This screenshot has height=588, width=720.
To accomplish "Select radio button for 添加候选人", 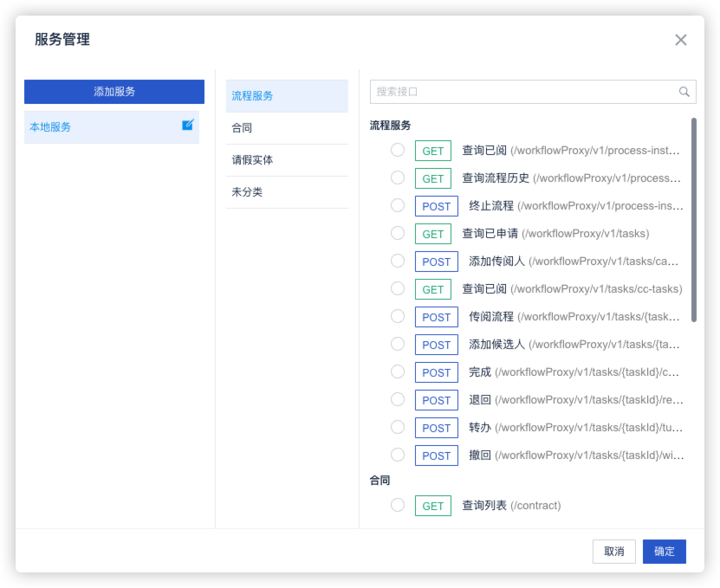I will pos(398,344).
